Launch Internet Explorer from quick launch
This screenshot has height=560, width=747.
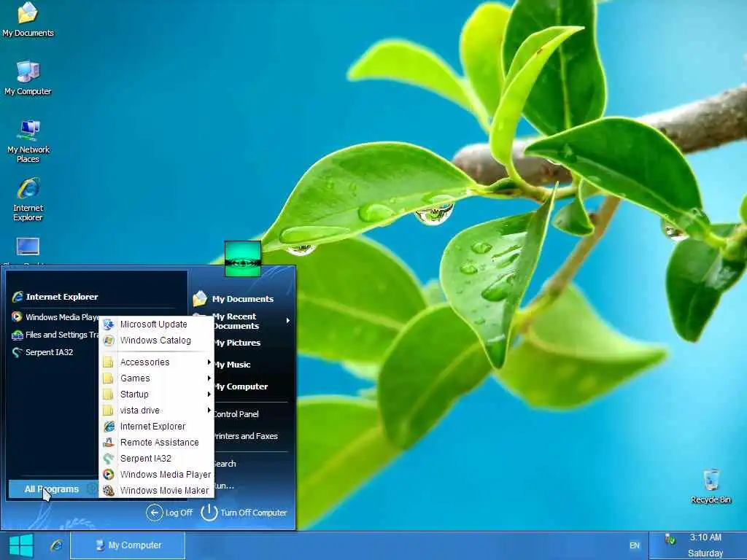pyautogui.click(x=56, y=545)
